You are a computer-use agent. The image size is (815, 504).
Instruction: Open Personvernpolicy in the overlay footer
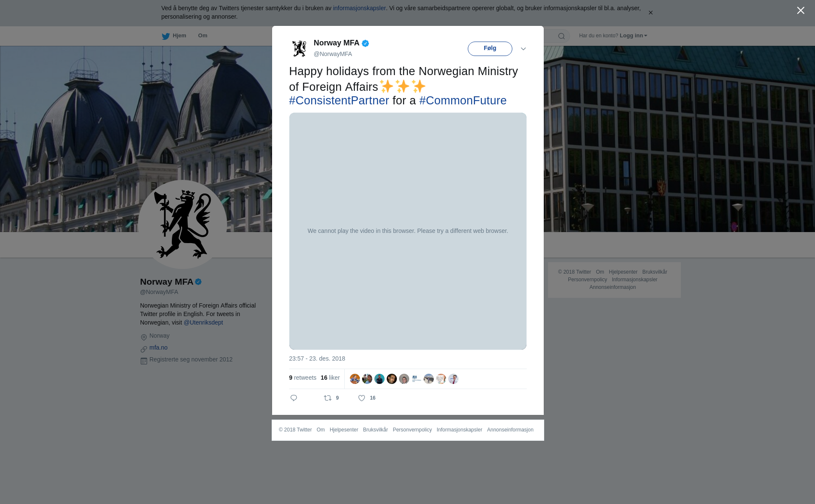pyautogui.click(x=412, y=430)
